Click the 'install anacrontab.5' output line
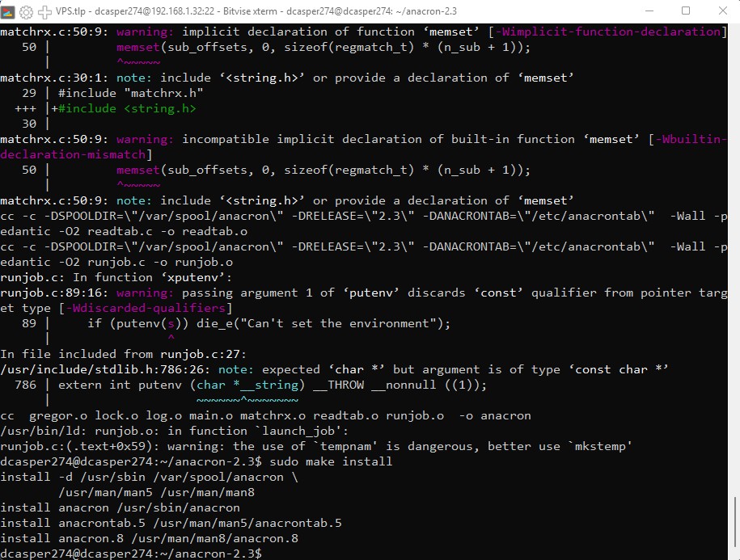 tap(171, 523)
